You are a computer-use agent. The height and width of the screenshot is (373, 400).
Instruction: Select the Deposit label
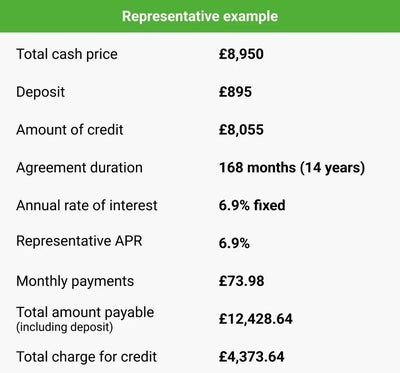40,92
